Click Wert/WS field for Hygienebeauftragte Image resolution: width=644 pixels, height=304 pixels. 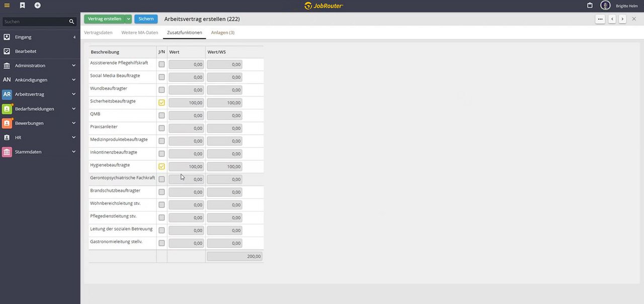pyautogui.click(x=224, y=166)
